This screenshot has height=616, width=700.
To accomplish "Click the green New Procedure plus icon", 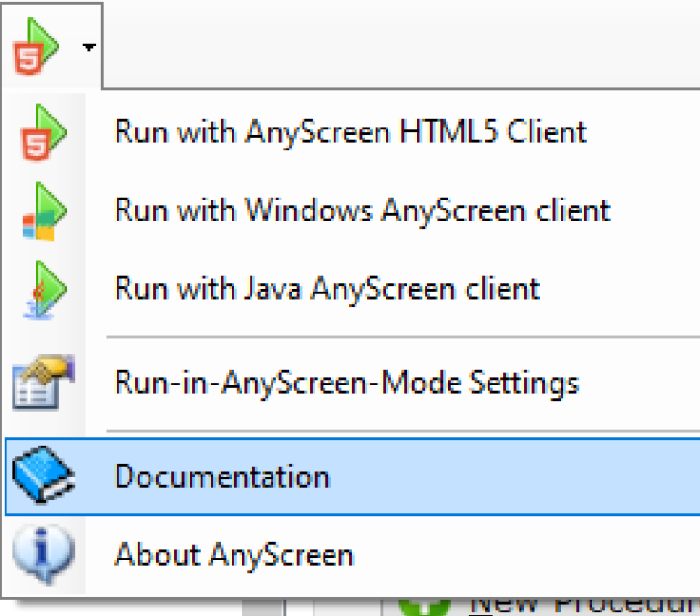I will [x=425, y=606].
